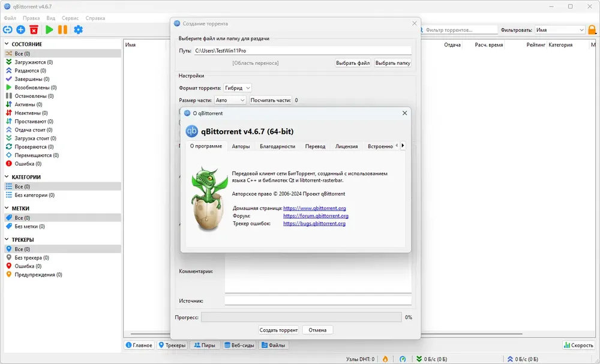Open the Справка menu
The height and width of the screenshot is (364, 600).
(x=95, y=18)
